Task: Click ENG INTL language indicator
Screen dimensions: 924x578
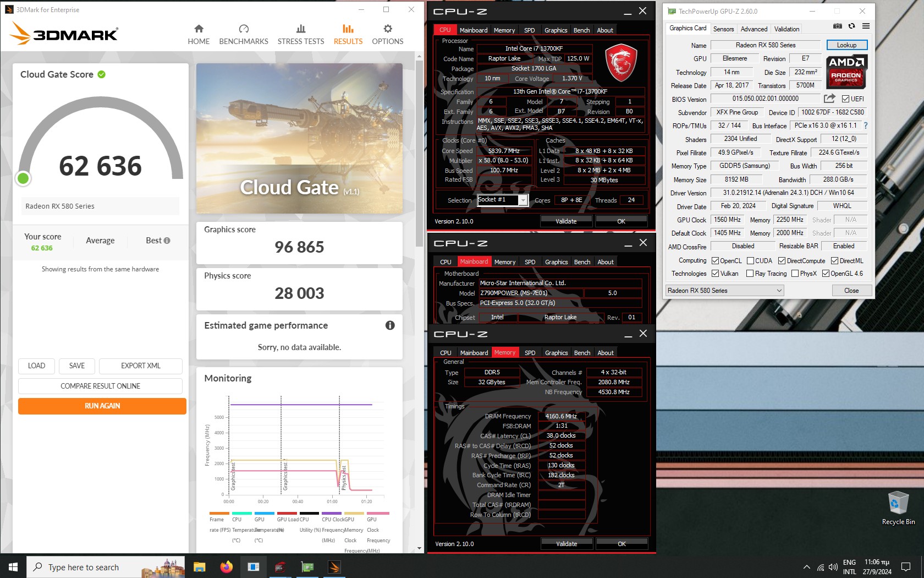Action: coord(849,567)
